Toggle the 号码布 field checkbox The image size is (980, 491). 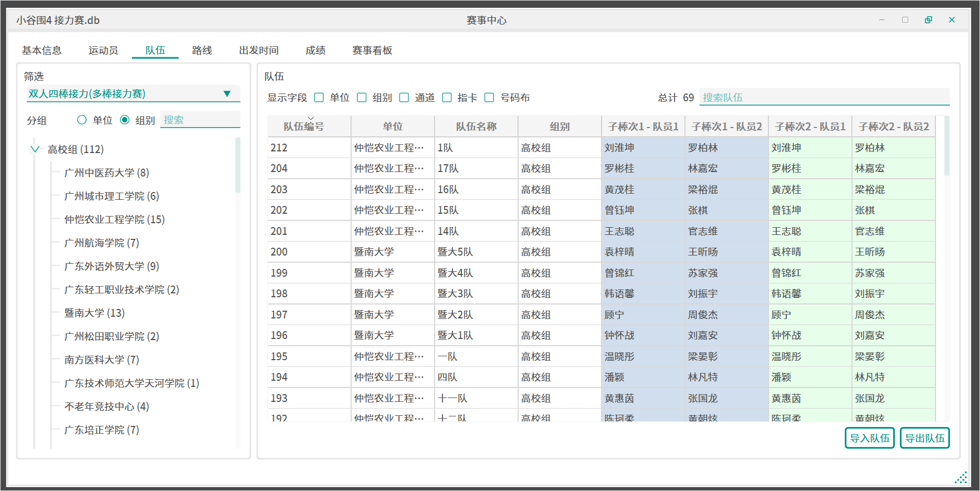(489, 98)
